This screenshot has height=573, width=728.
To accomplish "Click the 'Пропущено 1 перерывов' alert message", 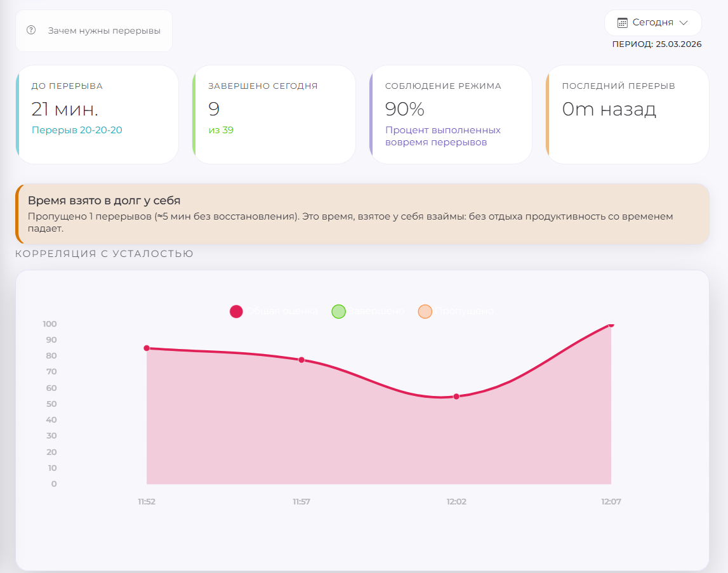I will pos(350,222).
